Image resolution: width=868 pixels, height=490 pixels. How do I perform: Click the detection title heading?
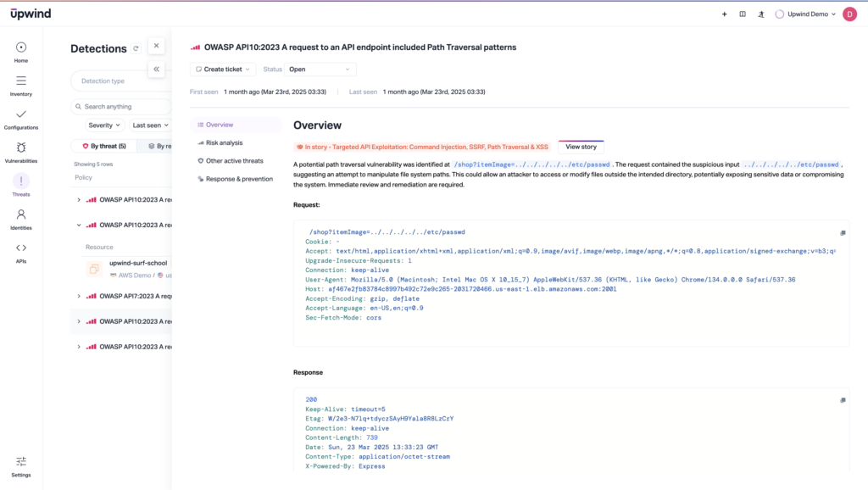(x=360, y=47)
